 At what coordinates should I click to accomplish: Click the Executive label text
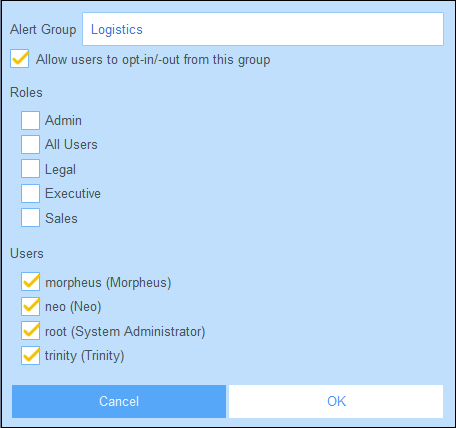click(x=73, y=193)
